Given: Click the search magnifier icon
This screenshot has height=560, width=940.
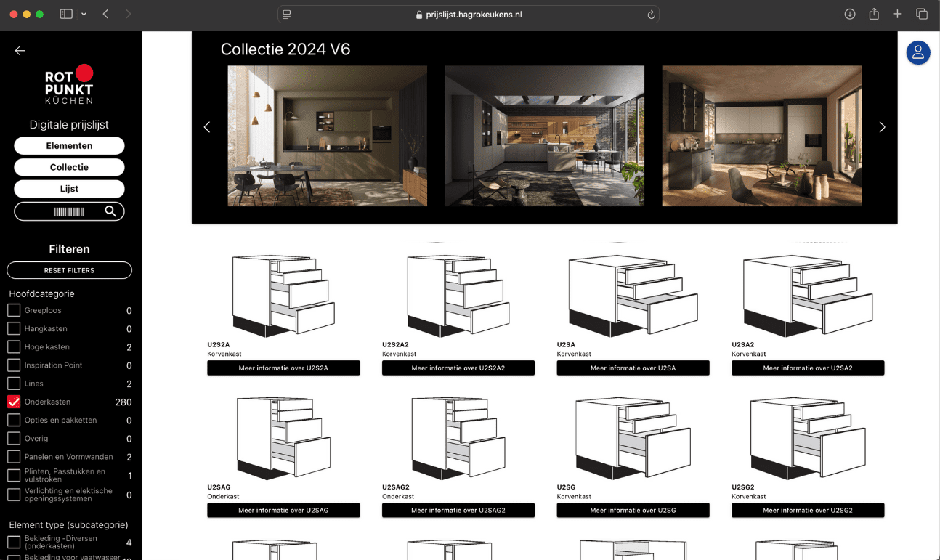Looking at the screenshot, I should 110,211.
